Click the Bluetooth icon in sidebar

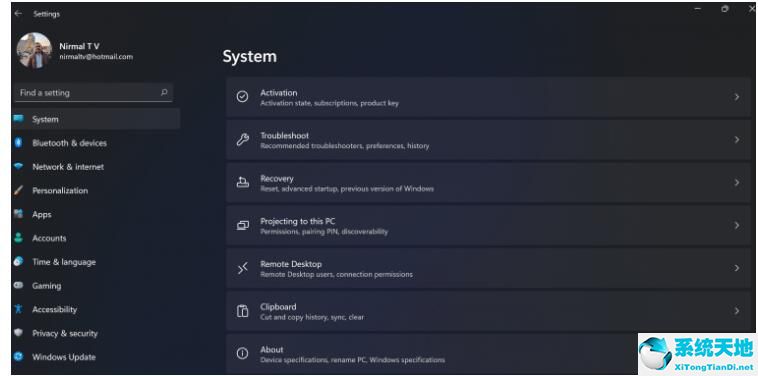coord(18,143)
